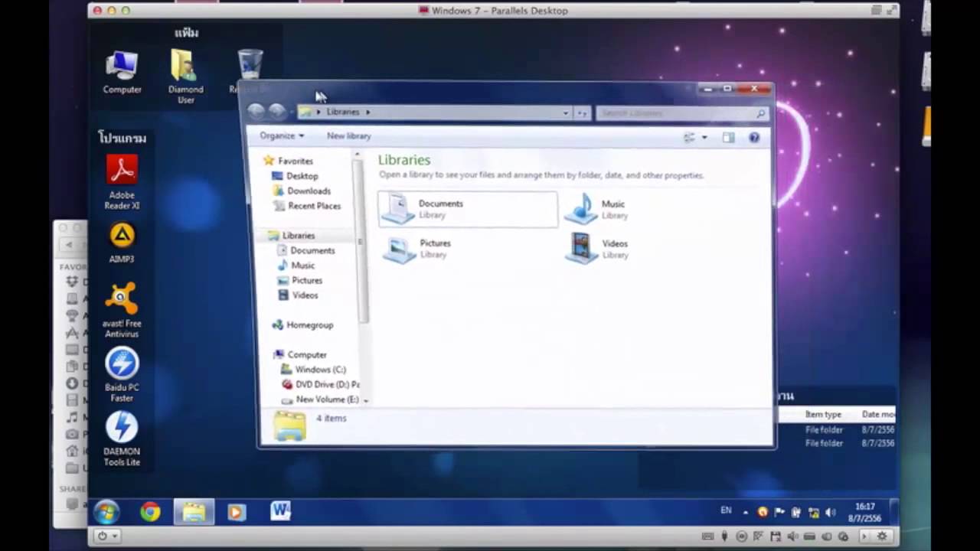The image size is (980, 551).
Task: Click the Libraries breadcrumb in address bar
Action: 342,112
